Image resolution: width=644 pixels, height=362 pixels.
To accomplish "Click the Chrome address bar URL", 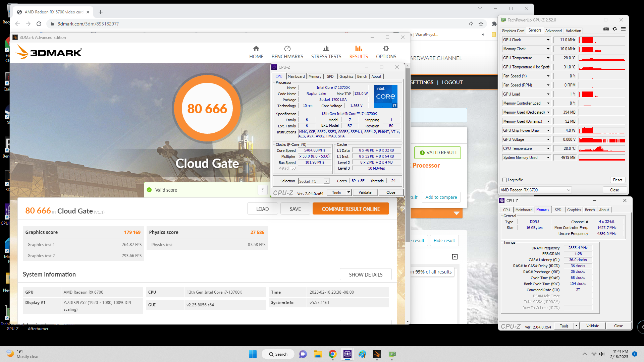I will [x=88, y=24].
